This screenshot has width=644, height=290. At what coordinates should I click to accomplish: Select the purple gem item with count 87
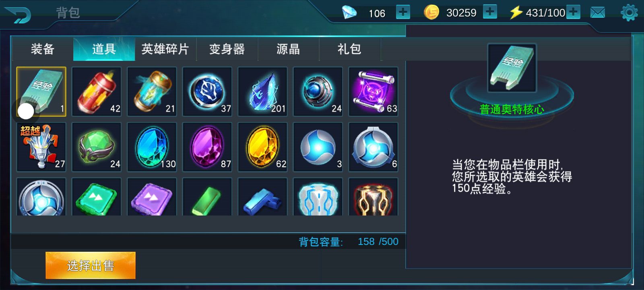pos(207,147)
